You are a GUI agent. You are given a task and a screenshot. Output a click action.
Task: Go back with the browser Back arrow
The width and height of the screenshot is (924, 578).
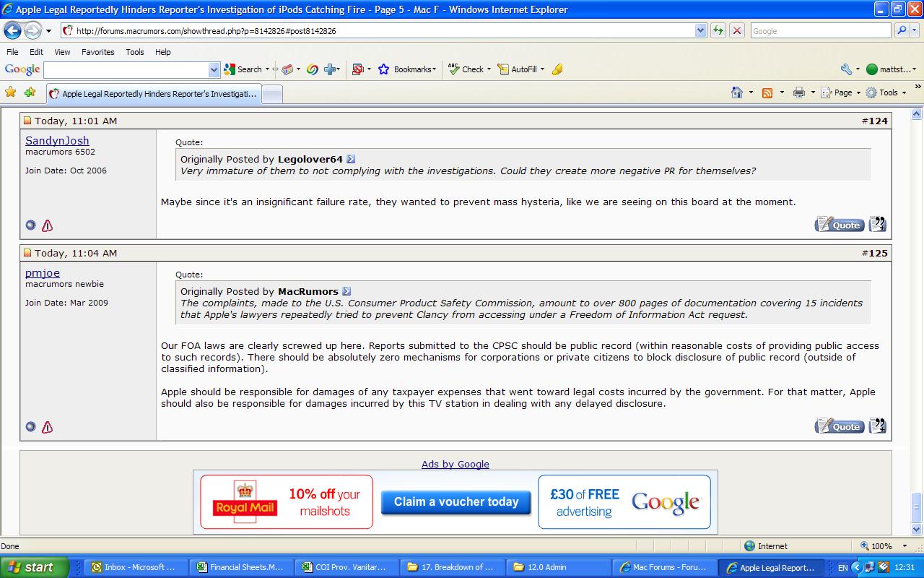pos(13,30)
